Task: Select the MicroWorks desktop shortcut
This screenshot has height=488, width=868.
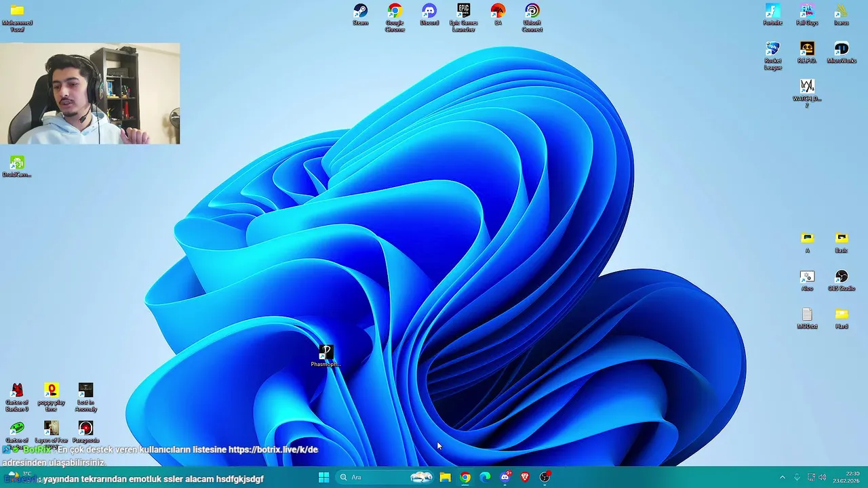Action: pos(842,52)
